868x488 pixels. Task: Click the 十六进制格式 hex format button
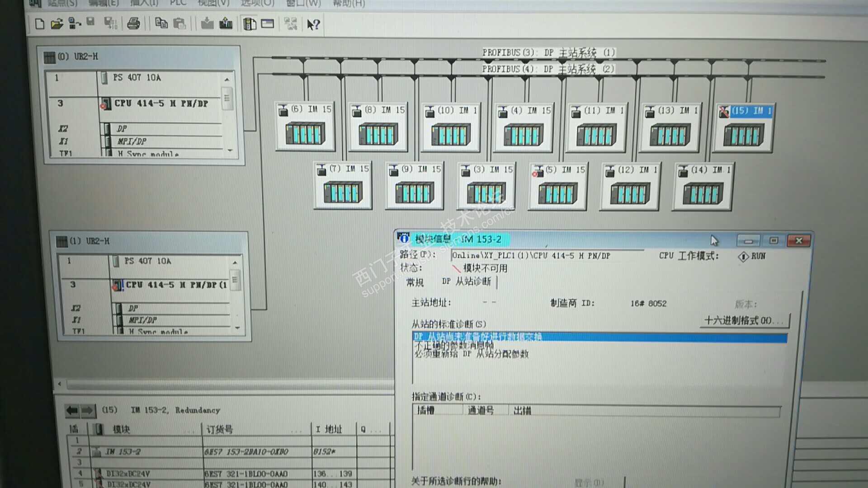(744, 321)
